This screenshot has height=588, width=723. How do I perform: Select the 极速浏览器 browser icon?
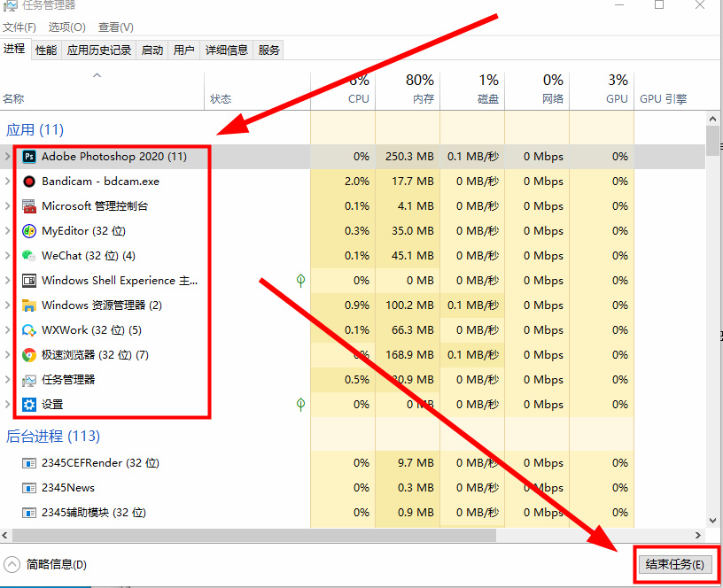(29, 355)
